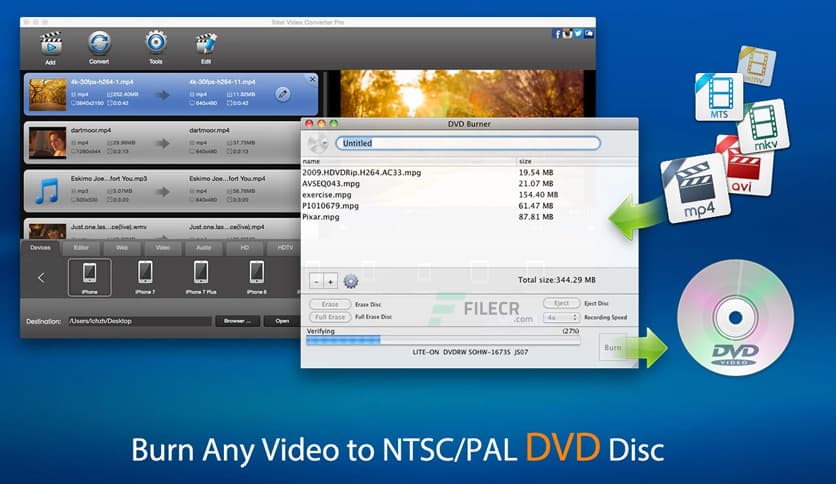Click the Verifying progress bar in DVD Burner
Screen dimensions: 836x484
(x=443, y=340)
